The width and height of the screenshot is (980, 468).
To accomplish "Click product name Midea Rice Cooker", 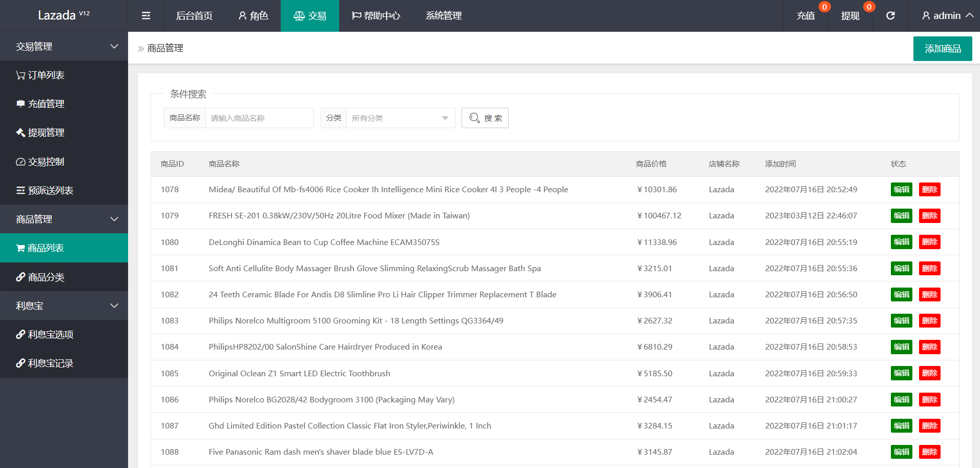I will coord(388,190).
